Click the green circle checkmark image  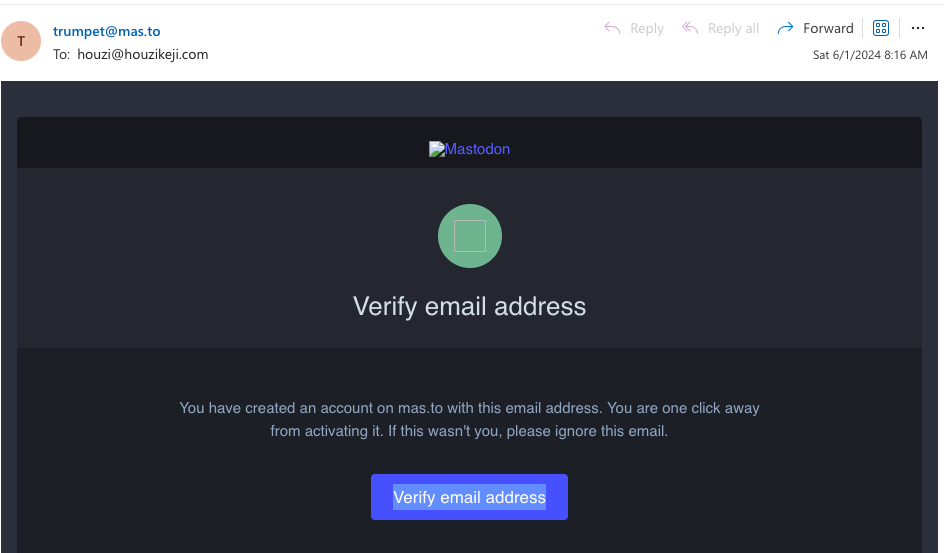(470, 236)
